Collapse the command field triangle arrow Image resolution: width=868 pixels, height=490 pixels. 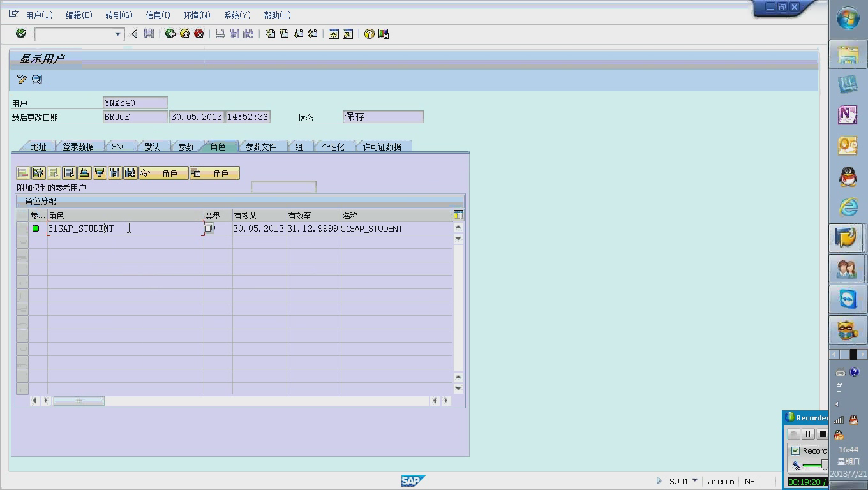[x=134, y=34]
